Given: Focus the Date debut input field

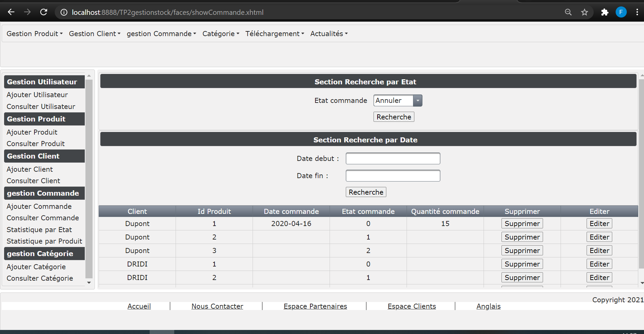Looking at the screenshot, I should (x=393, y=159).
